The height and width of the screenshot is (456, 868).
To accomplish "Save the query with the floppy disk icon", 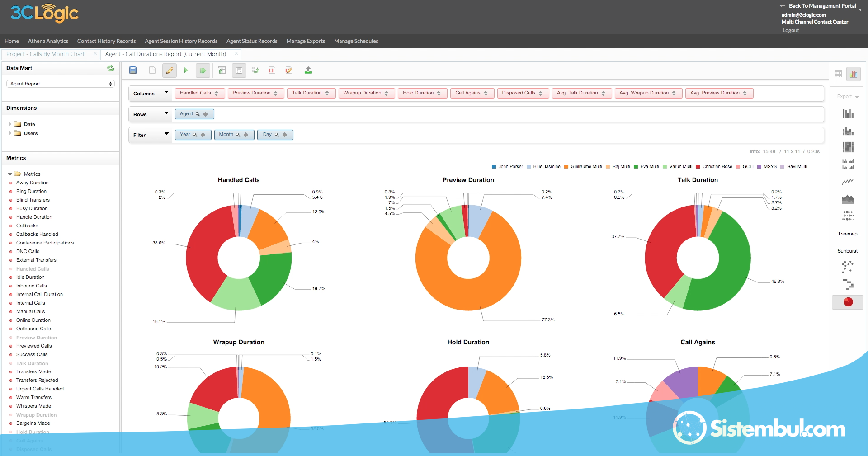I will pyautogui.click(x=133, y=70).
